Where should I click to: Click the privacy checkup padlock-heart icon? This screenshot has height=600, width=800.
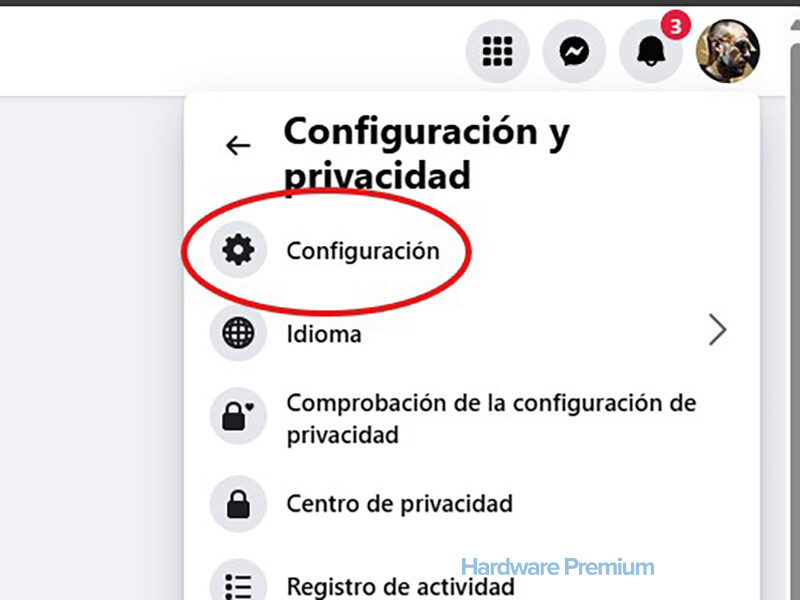coord(238,417)
